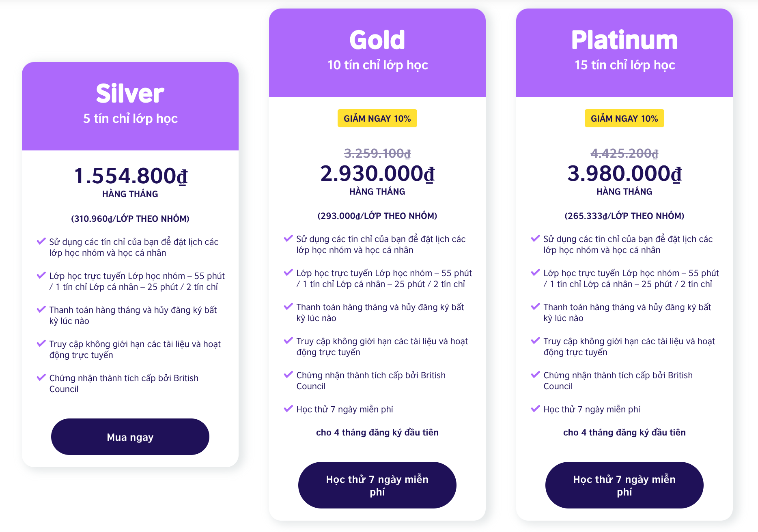This screenshot has width=758, height=532.
Task: Click the Platinum checkmark beside 'Lớp học trực tuyến'
Action: coord(535,272)
